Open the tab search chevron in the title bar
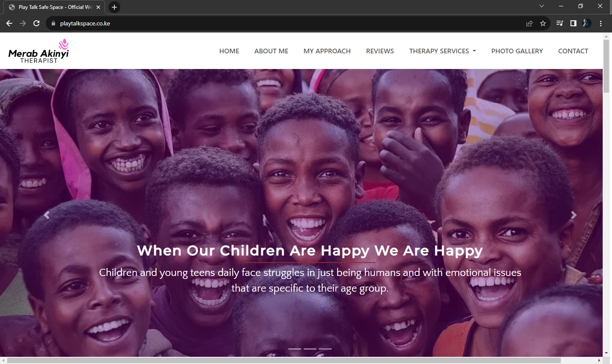Viewport: 612px width, 364px height. (542, 6)
